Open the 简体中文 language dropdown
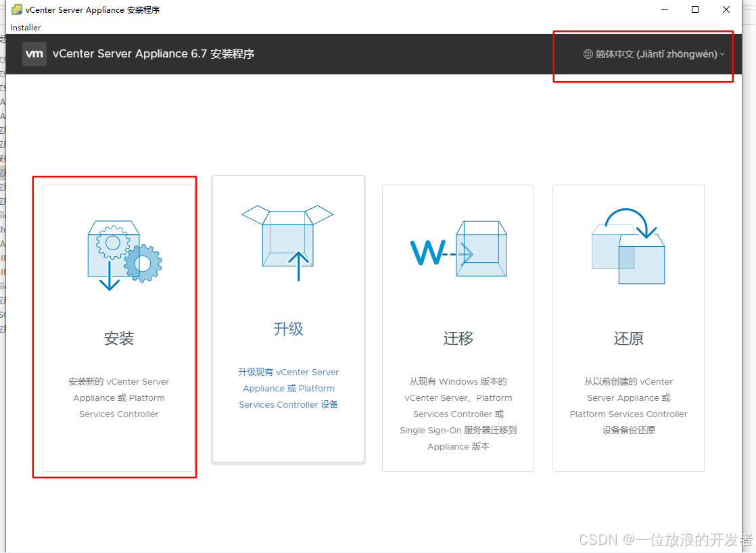This screenshot has width=756, height=553. 654,54
